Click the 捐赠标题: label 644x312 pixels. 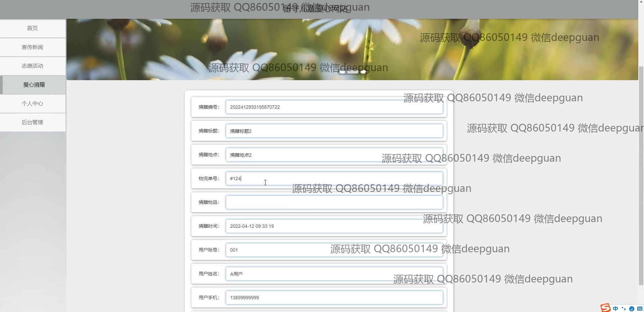click(209, 131)
